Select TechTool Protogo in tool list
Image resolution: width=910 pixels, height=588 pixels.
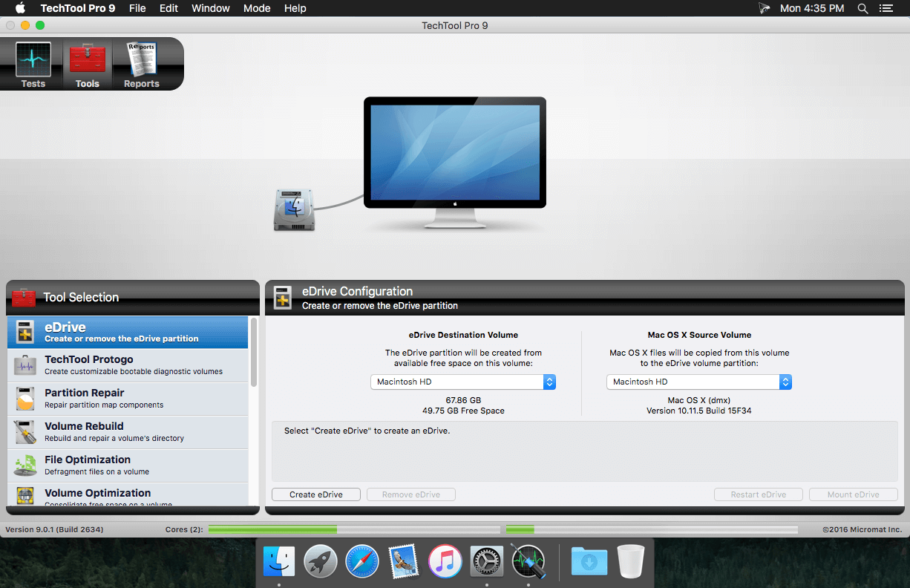pyautogui.click(x=128, y=365)
